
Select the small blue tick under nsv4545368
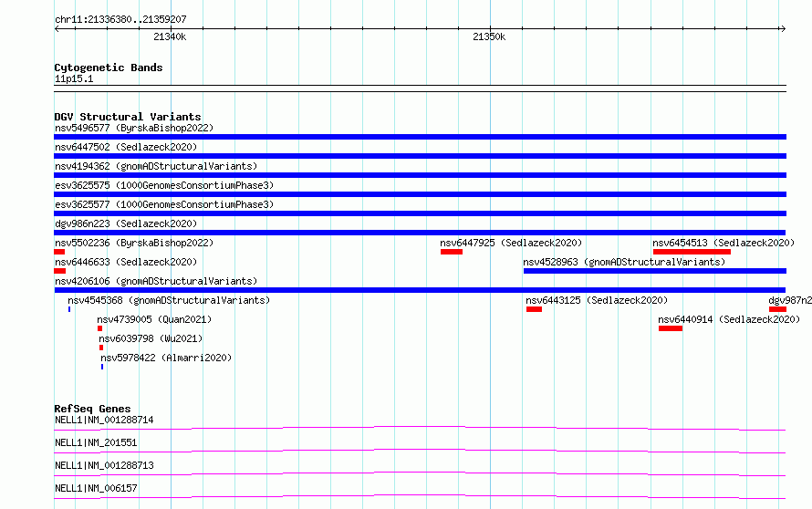click(x=68, y=309)
